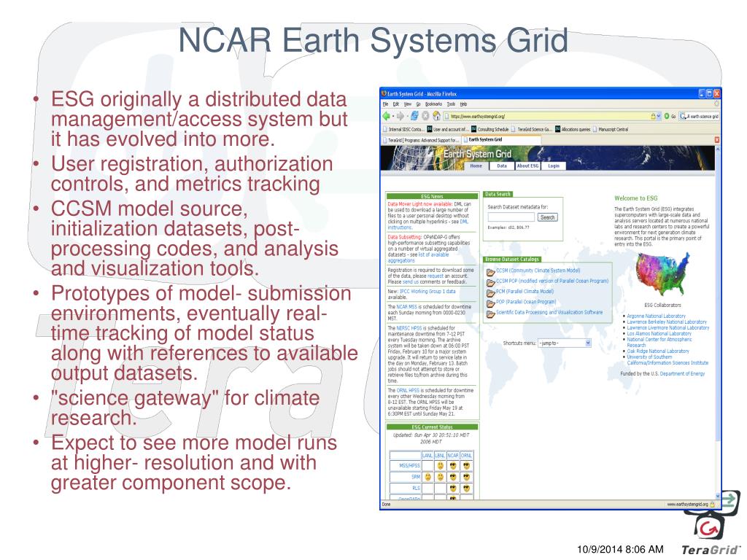The width and height of the screenshot is (747, 560).
Task: Click the Department of Energy link
Action: click(x=682, y=374)
